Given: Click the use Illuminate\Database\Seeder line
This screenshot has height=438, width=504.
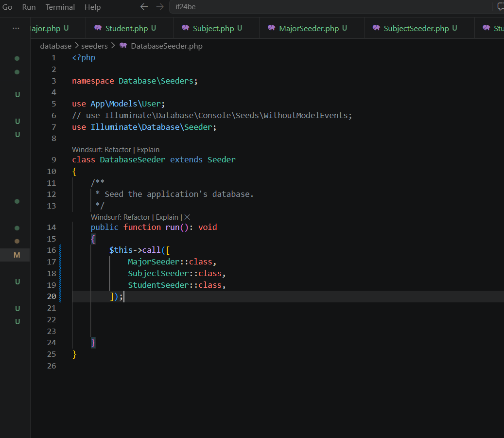Looking at the screenshot, I should click(144, 127).
